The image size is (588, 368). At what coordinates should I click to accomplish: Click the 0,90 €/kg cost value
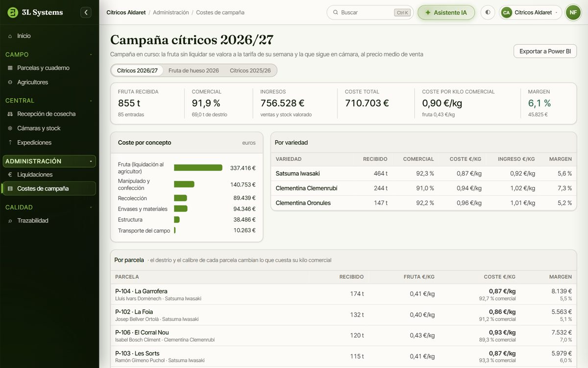[442, 103]
